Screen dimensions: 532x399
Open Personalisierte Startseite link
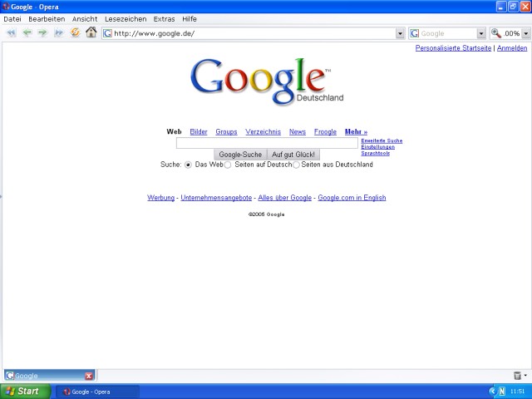(453, 48)
